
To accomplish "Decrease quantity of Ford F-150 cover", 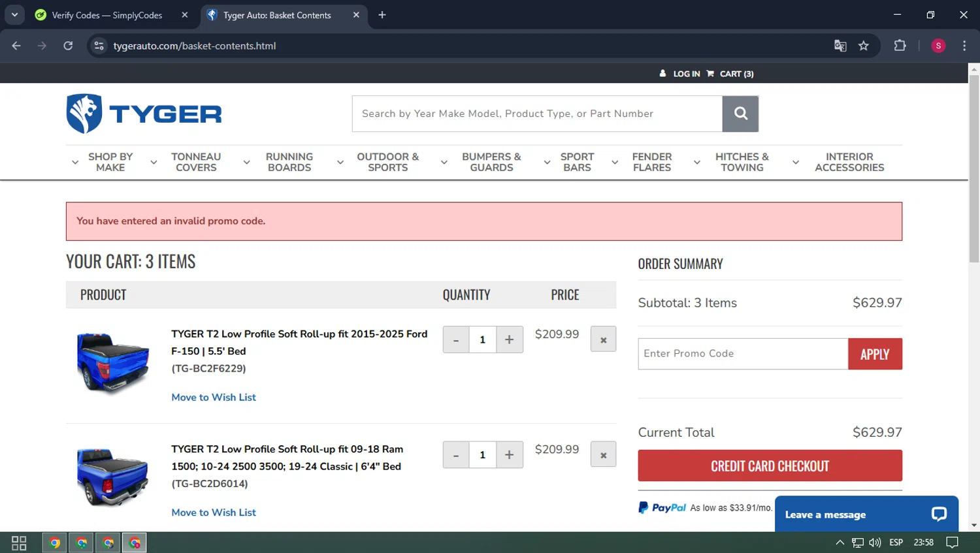I will point(456,340).
